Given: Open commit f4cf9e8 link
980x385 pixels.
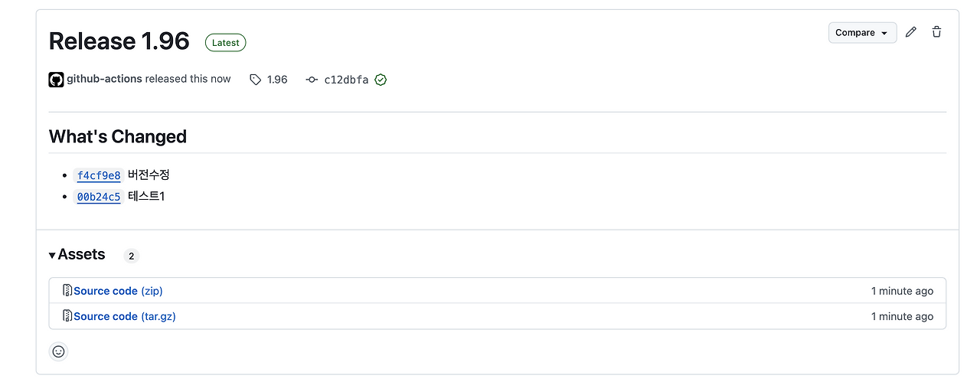Looking at the screenshot, I should (x=99, y=175).
